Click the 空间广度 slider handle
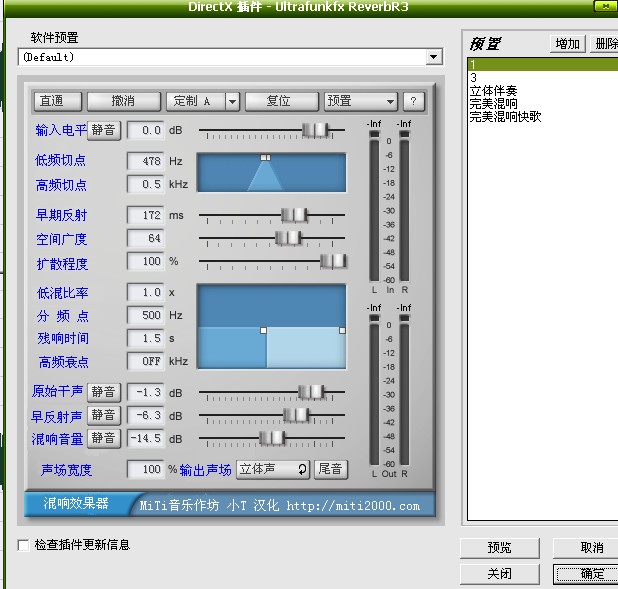618x589 pixels. [288, 238]
